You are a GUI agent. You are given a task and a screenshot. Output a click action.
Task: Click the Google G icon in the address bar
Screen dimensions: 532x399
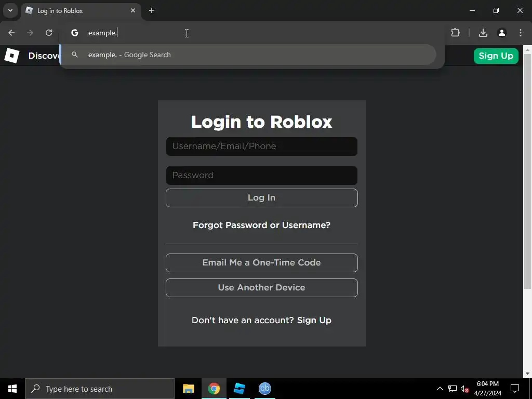75,33
